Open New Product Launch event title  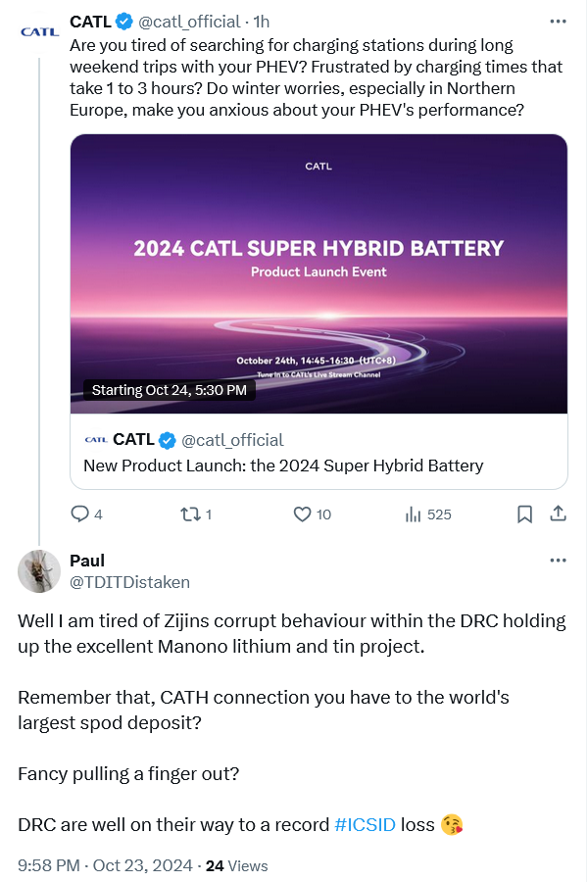point(283,465)
